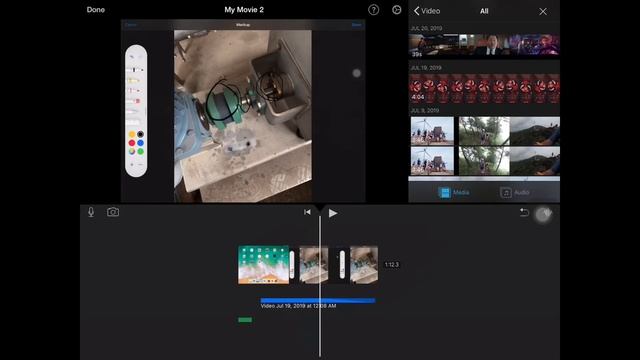Screen dimensions: 640x360
Task: Select the black marker pen tool
Action: click(135, 70)
